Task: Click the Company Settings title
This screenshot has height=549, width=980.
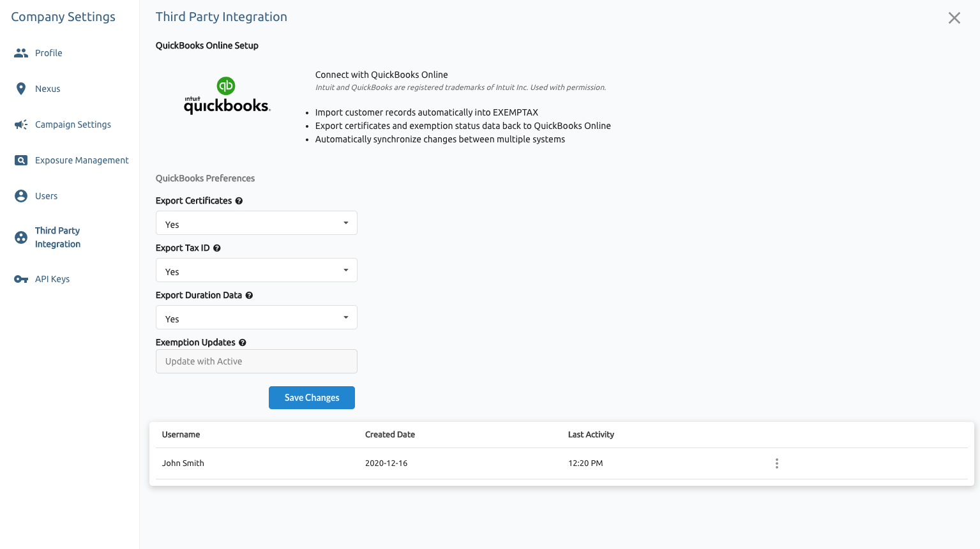Action: tap(63, 17)
